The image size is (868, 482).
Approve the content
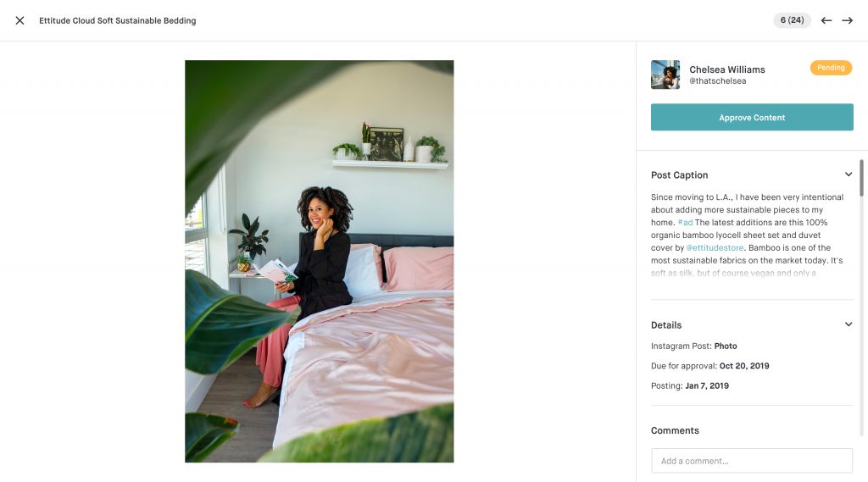752,117
